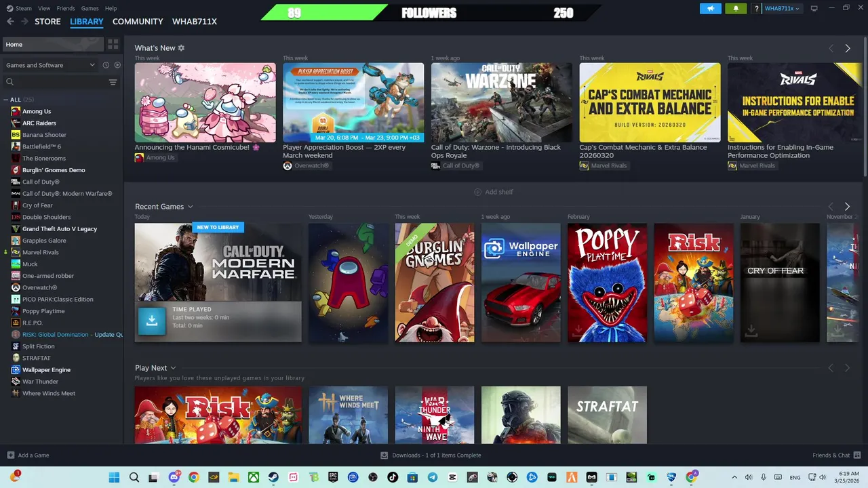This screenshot has height=488, width=868.
Task: Open the Friends menu
Action: click(x=66, y=8)
